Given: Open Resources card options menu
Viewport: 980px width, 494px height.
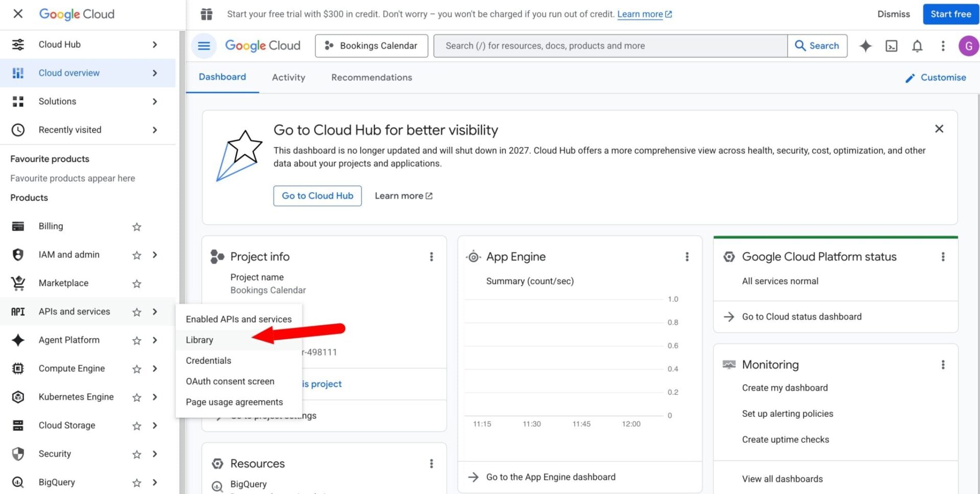Looking at the screenshot, I should (x=431, y=463).
